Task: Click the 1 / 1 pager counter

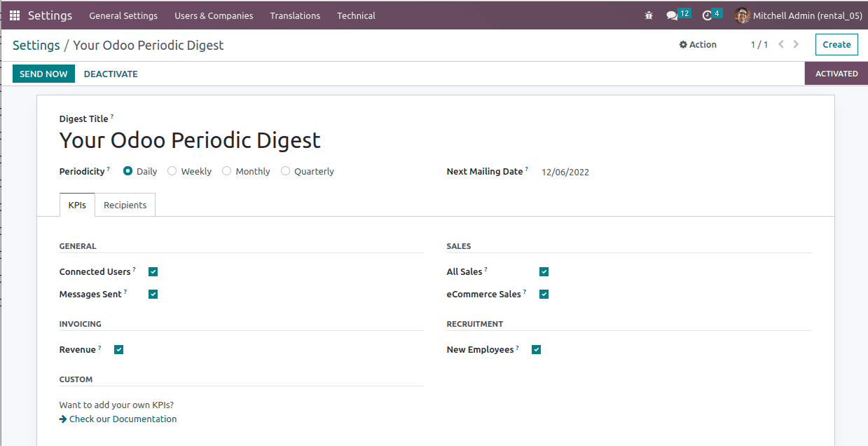Action: (759, 44)
